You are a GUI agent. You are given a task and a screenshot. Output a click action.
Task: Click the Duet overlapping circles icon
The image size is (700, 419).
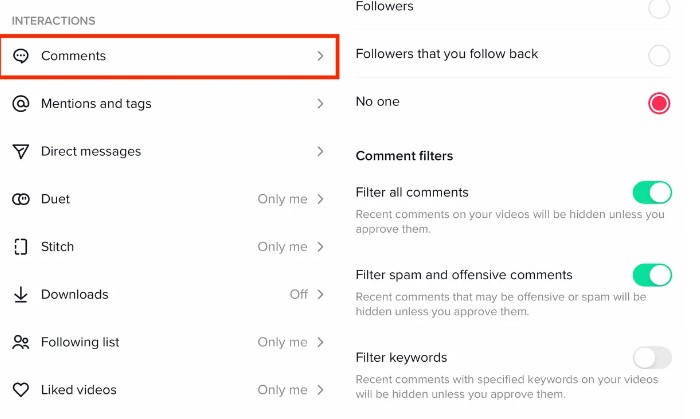click(x=21, y=199)
